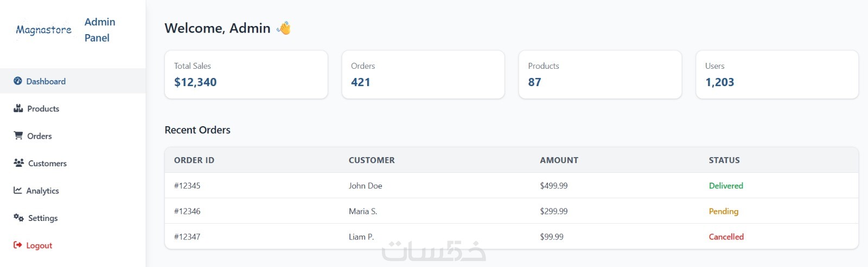868x267 pixels.
Task: Click the red Logout arrow icon
Action: (x=18, y=245)
